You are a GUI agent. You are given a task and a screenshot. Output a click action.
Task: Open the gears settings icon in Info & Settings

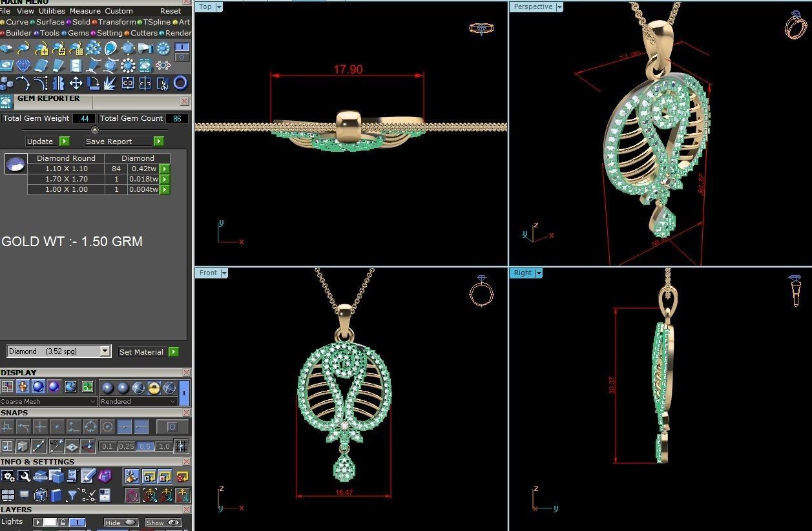[x=8, y=476]
